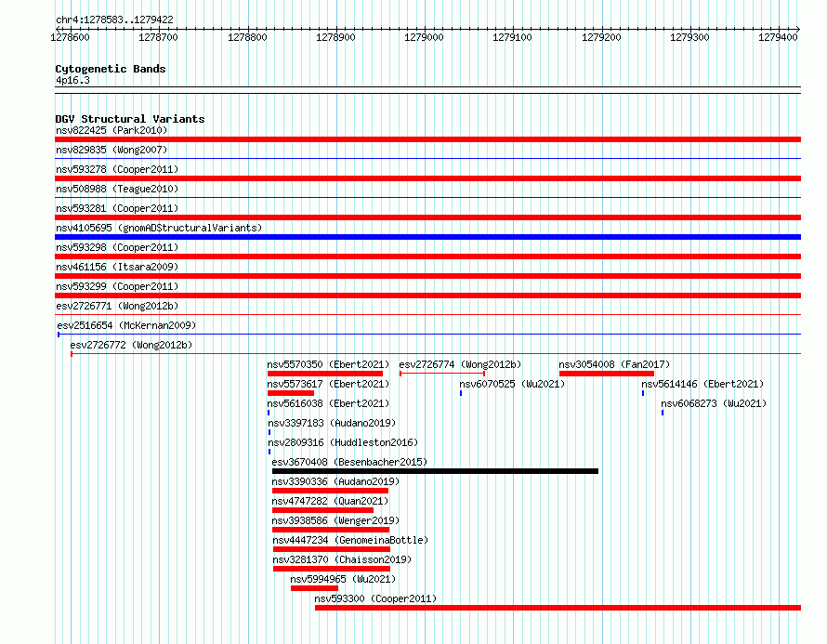Open nsv3281370 (Chaisson2019) variant
This screenshot has height=644, width=827.
point(342,559)
